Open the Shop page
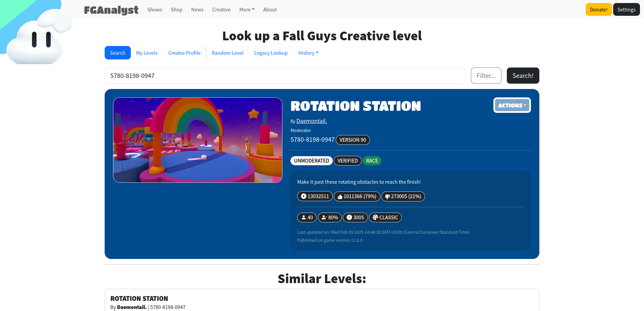 click(x=176, y=10)
